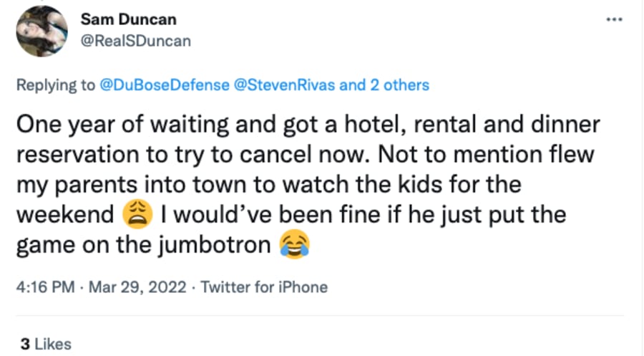644x356 pixels.
Task: Click the 4:16 PM timestamp
Action: (46, 287)
